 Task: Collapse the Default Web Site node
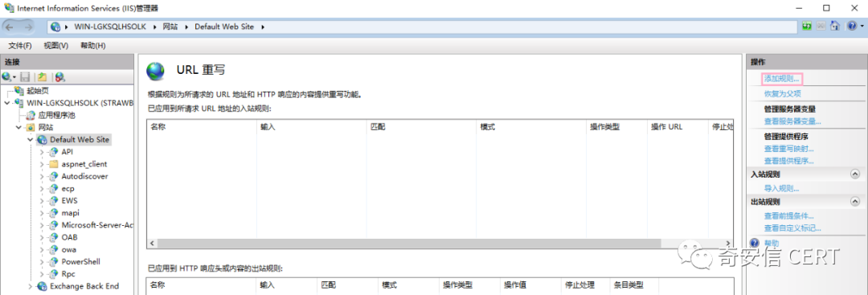coord(31,140)
